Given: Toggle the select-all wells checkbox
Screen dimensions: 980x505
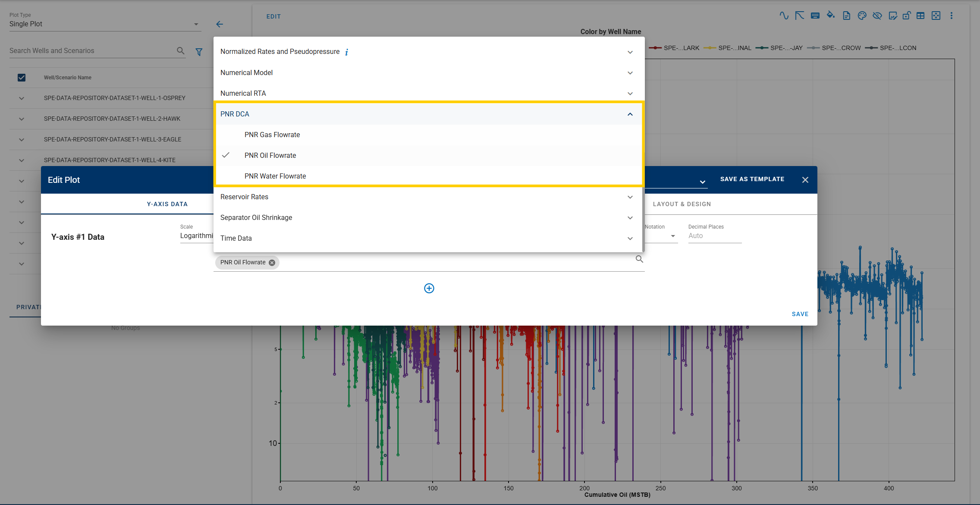Looking at the screenshot, I should 22,78.
